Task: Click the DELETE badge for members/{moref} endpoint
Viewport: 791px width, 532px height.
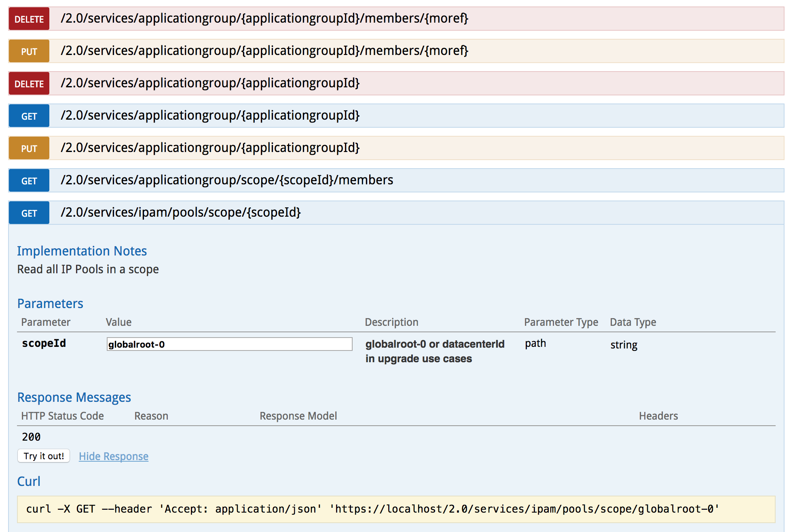Action: click(x=29, y=19)
